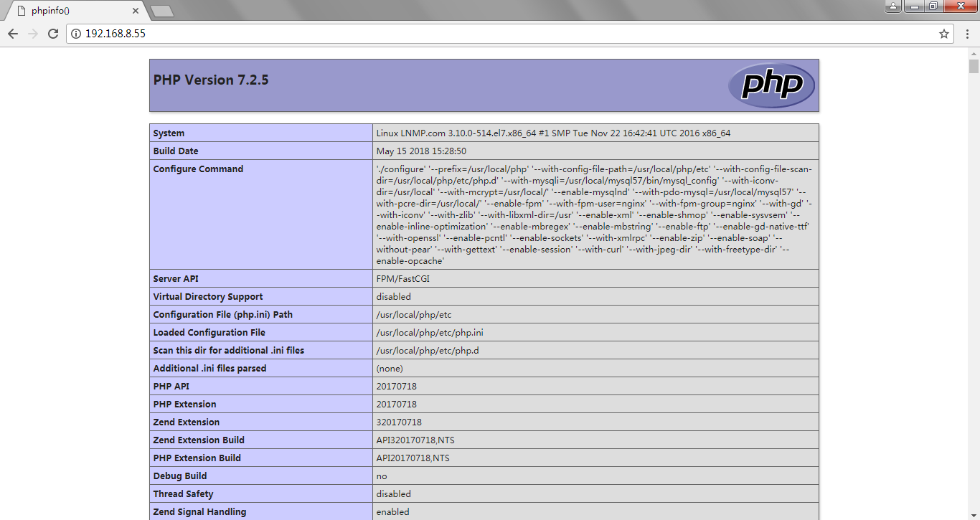Click the PHP Extension label

[x=184, y=405]
